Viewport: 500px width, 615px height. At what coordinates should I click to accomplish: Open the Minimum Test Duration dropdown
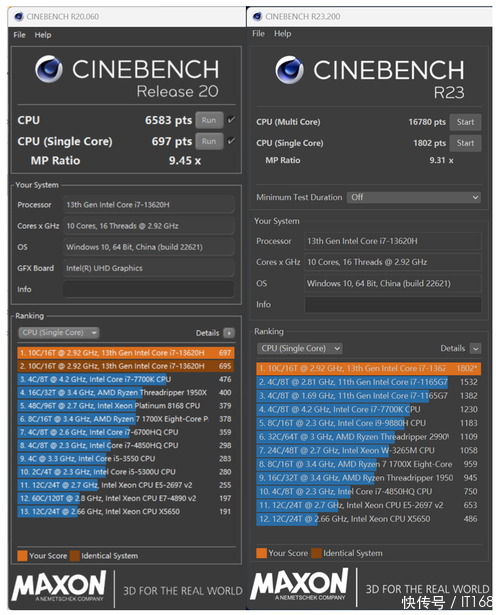(x=414, y=197)
